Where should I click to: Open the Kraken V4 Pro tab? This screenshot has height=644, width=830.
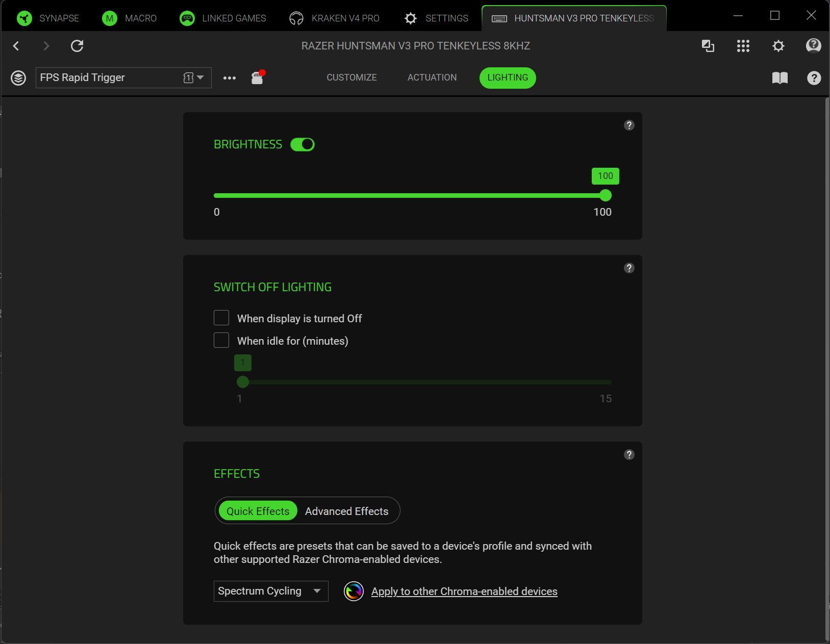tap(335, 18)
